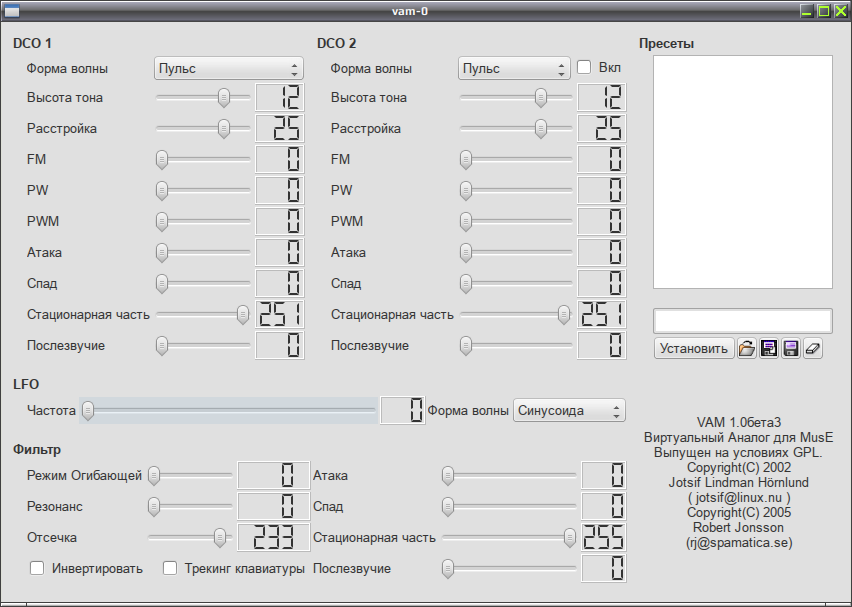Click DCO 1 Расстройка slider handle
Image resolution: width=852 pixels, height=607 pixels.
224,129
